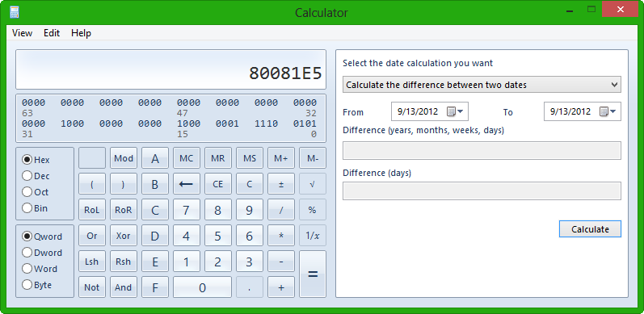Click the Difference years, months, weeks, days field
The height and width of the screenshot is (314, 644).
point(482,150)
